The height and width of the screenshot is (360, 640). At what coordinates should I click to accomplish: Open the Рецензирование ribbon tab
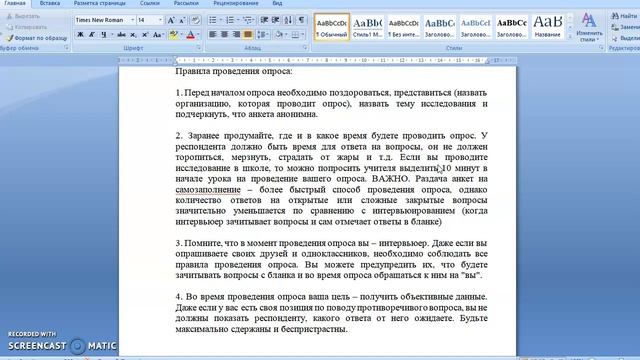pyautogui.click(x=236, y=3)
